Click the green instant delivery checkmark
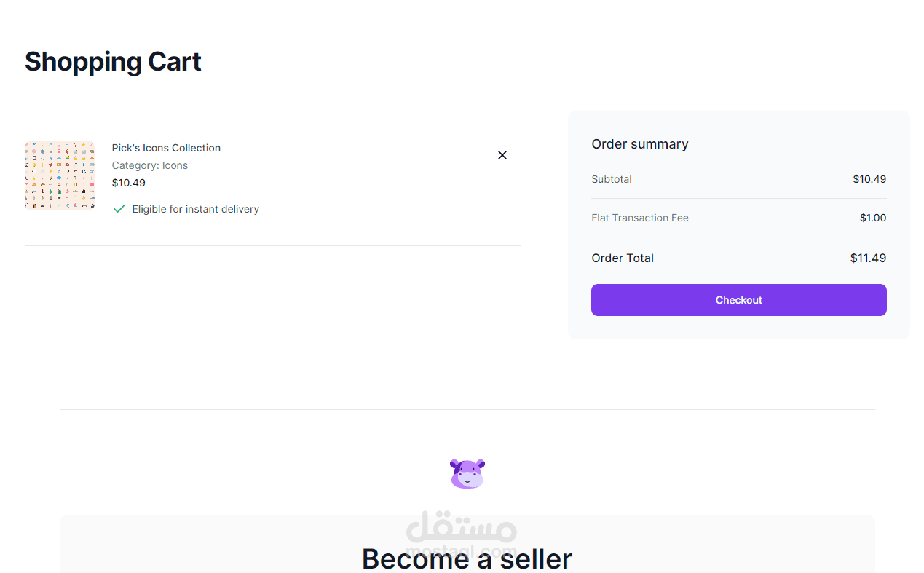Screen dimensions: 924x573 click(x=119, y=209)
